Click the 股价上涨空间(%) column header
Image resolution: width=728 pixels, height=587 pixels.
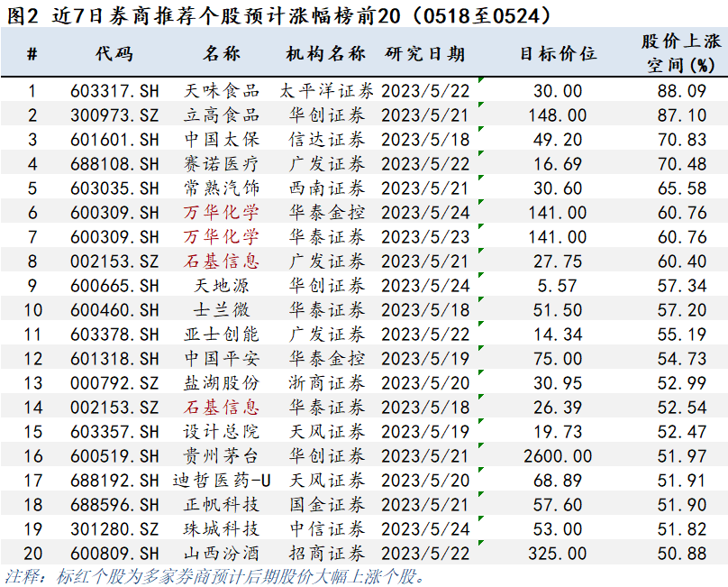681,53
